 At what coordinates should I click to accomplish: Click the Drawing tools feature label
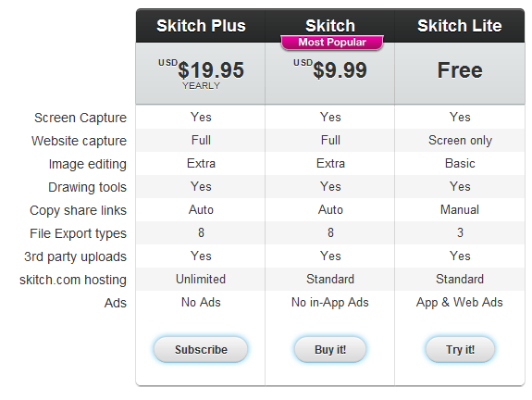(87, 187)
